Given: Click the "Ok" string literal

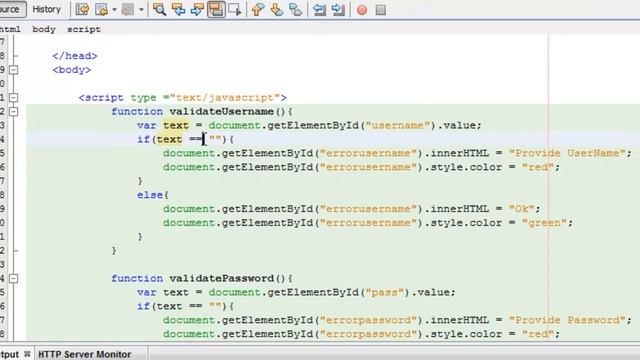Looking at the screenshot, I should pyautogui.click(x=521, y=209).
